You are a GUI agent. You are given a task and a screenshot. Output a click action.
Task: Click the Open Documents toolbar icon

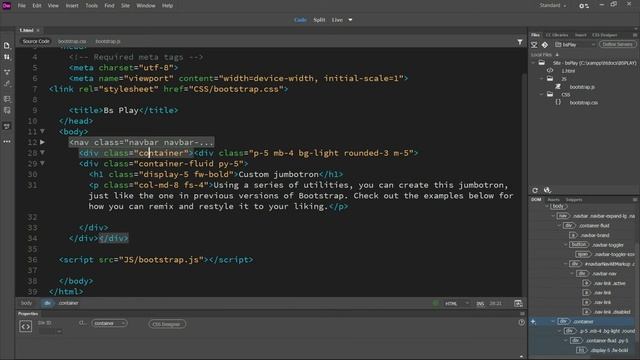[7, 46]
